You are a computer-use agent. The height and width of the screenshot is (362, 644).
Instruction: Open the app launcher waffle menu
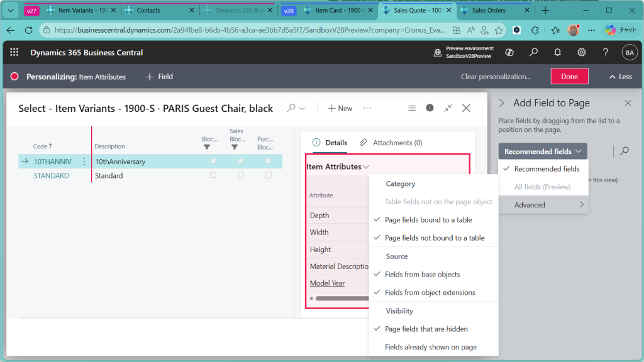(x=14, y=53)
